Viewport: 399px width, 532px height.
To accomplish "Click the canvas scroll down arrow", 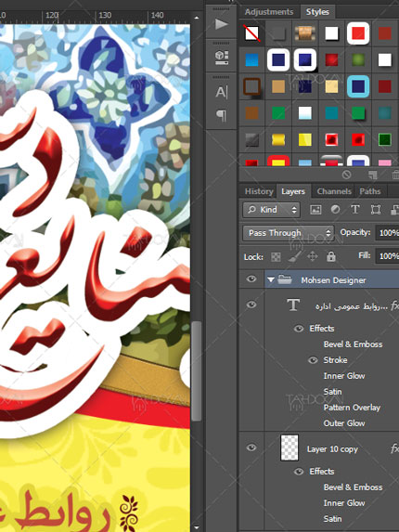I will [197, 527].
